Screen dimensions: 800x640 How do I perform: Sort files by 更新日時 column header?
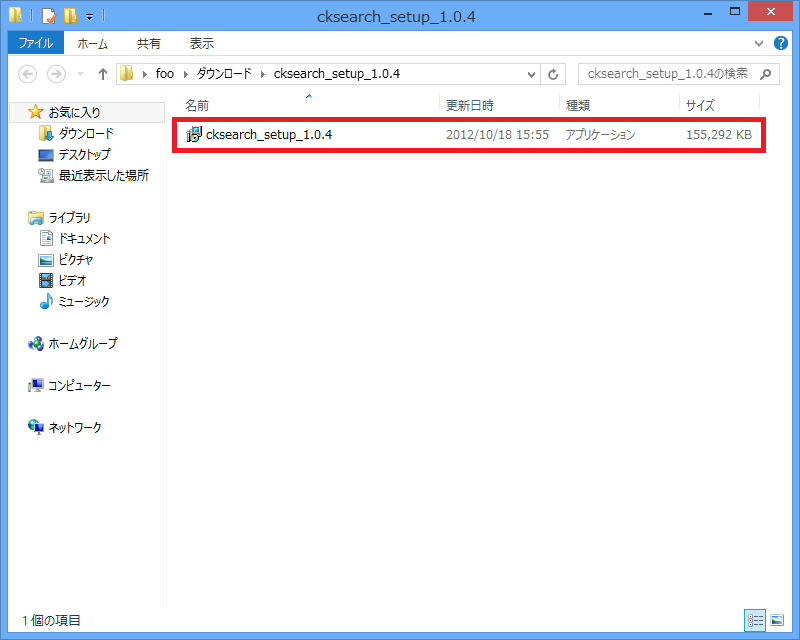pyautogui.click(x=470, y=105)
